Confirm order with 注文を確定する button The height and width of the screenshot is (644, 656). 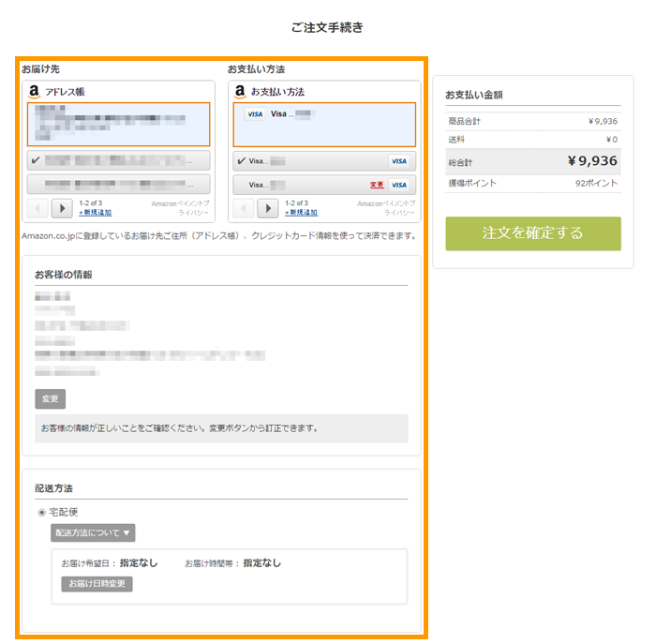click(x=532, y=233)
